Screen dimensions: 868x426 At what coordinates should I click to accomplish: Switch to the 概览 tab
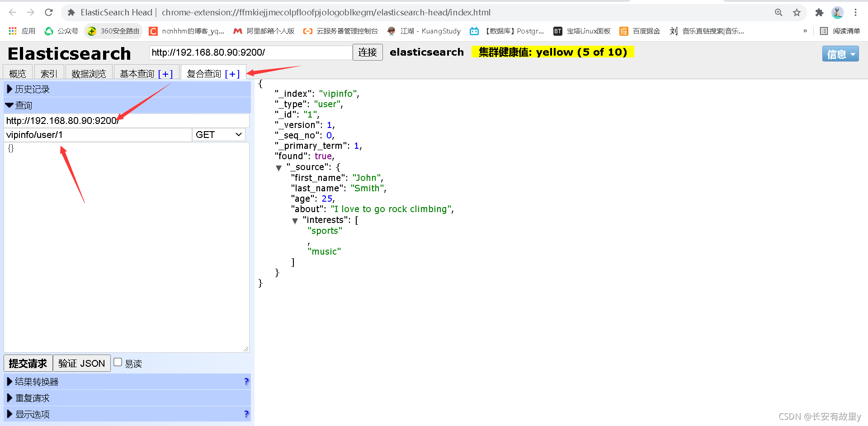18,73
